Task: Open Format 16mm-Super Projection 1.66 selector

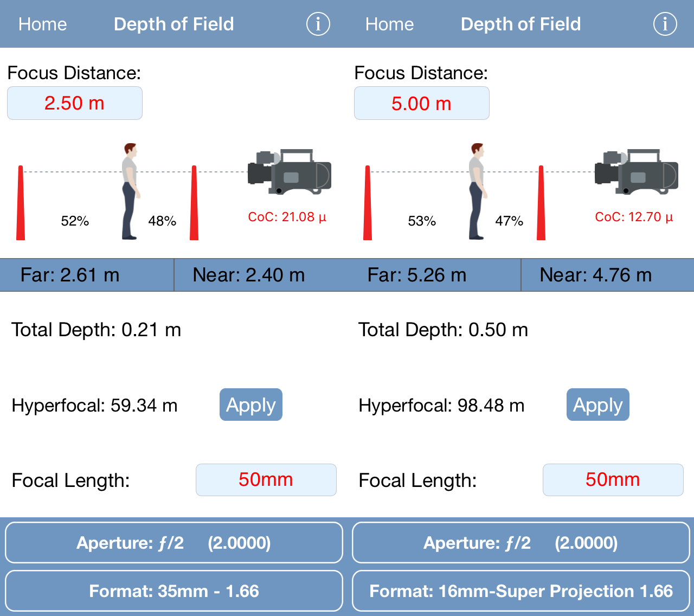Action: pyautogui.click(x=521, y=591)
